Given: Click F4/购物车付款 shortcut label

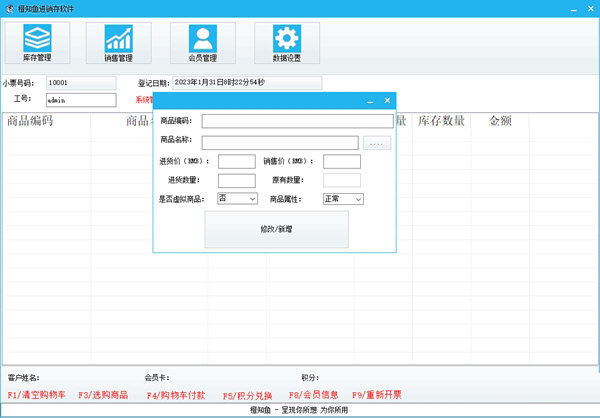Looking at the screenshot, I should pos(176,395).
